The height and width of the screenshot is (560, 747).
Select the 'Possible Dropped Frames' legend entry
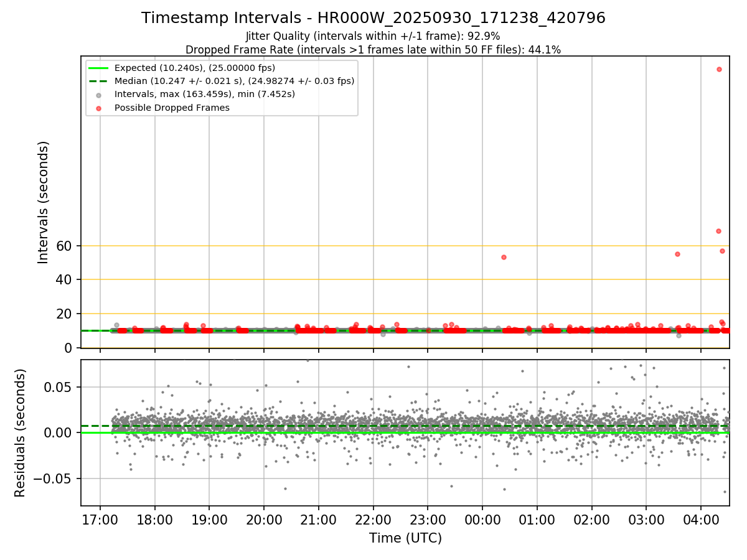tap(163, 108)
